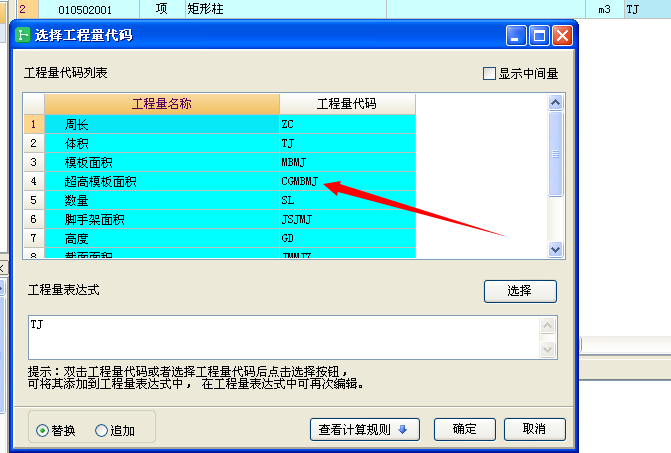The image size is (671, 453).
Task: Click expression box scroll-down arrow
Action: [x=548, y=349]
